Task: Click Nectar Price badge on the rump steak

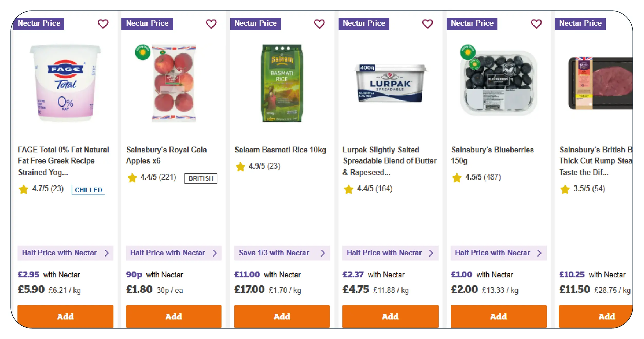Action: [x=580, y=24]
